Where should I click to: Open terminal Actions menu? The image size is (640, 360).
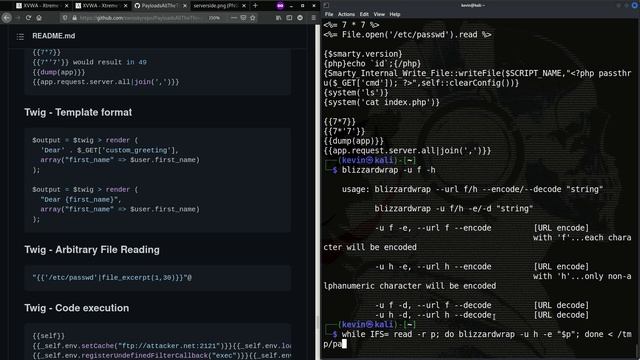[x=346, y=14]
